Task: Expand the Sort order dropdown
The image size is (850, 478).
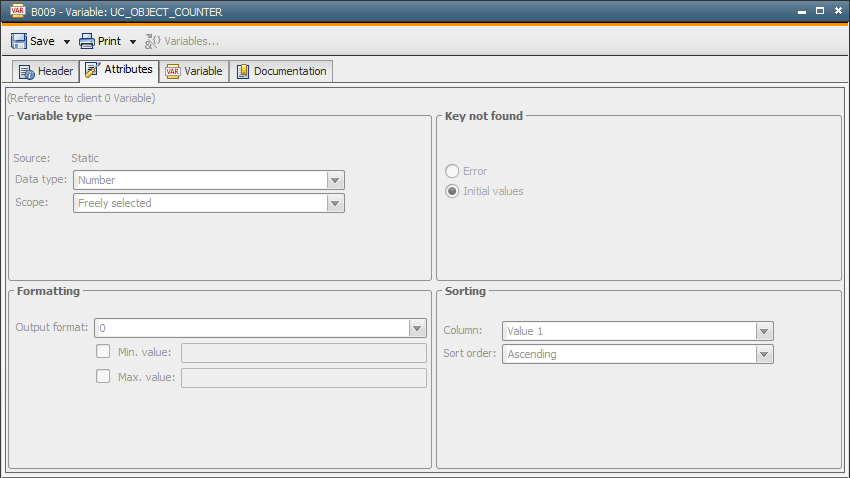Action: pos(764,354)
